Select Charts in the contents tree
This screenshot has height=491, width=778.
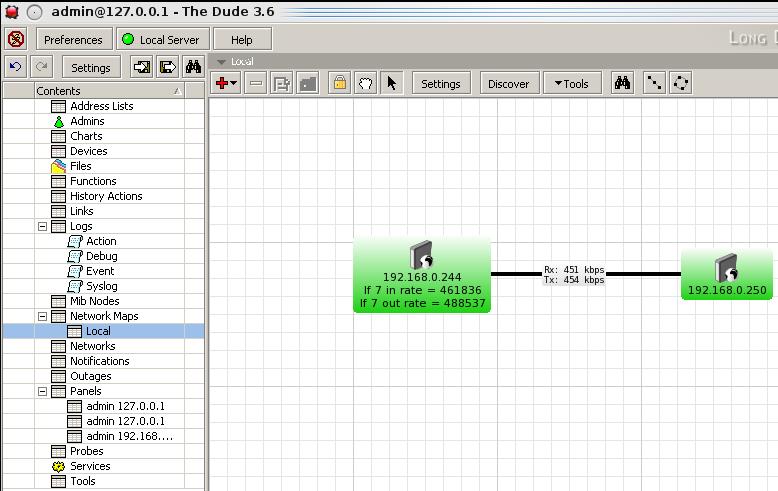tap(86, 136)
